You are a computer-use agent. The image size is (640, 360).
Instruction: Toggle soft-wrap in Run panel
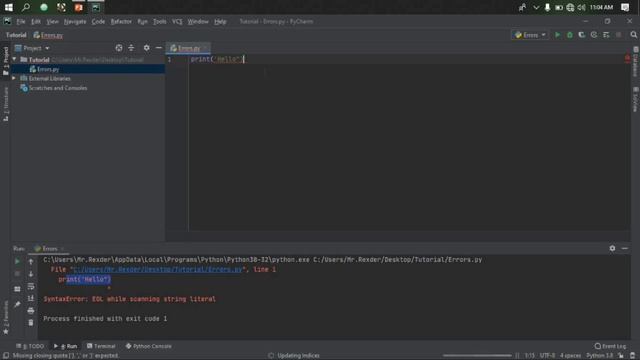(31, 287)
